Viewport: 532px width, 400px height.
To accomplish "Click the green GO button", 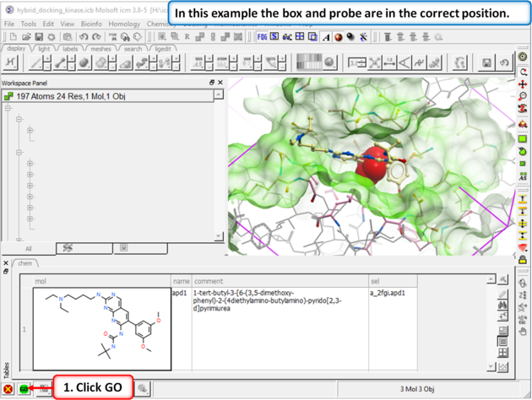I will tap(24, 388).
